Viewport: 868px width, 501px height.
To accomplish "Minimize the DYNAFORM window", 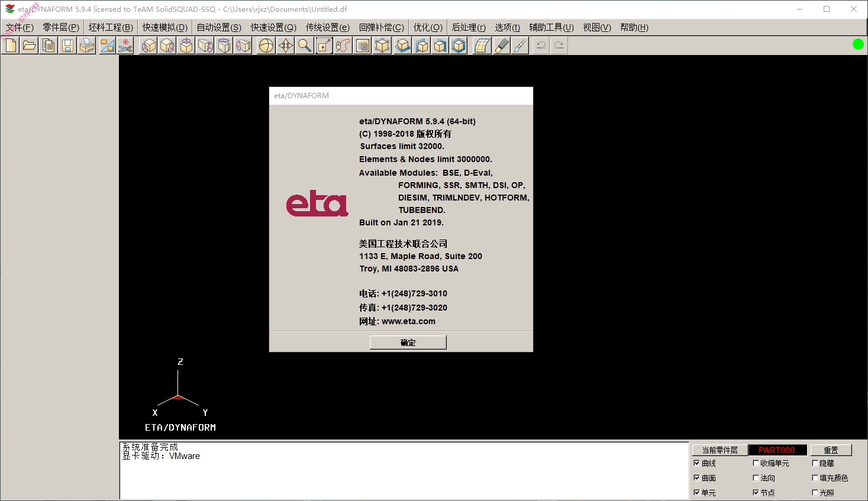I will (x=800, y=9).
